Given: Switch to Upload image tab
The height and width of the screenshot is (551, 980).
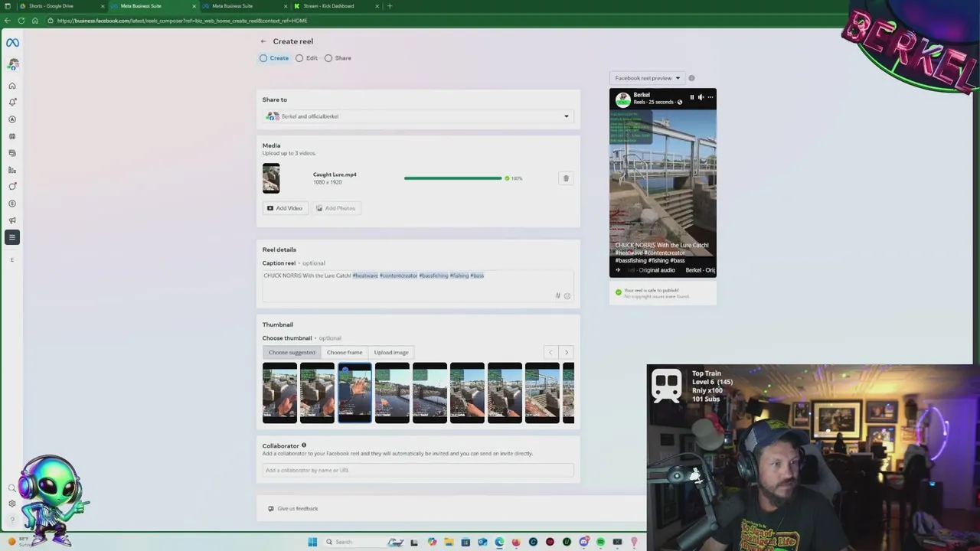Looking at the screenshot, I should click(391, 352).
